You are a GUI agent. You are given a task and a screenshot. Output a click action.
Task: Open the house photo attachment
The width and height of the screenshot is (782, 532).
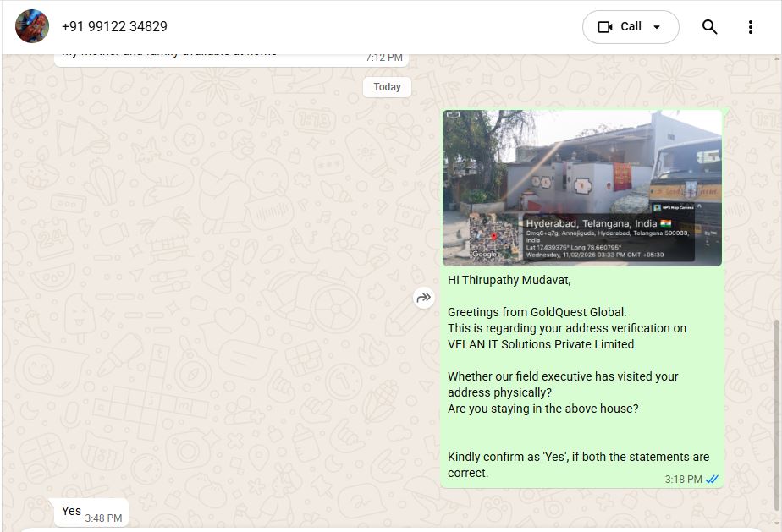582,188
